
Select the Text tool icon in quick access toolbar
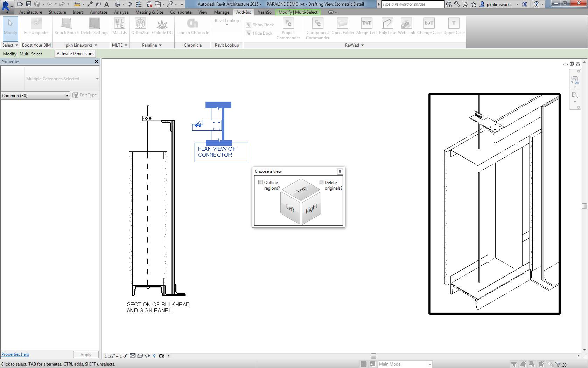coord(106,4)
